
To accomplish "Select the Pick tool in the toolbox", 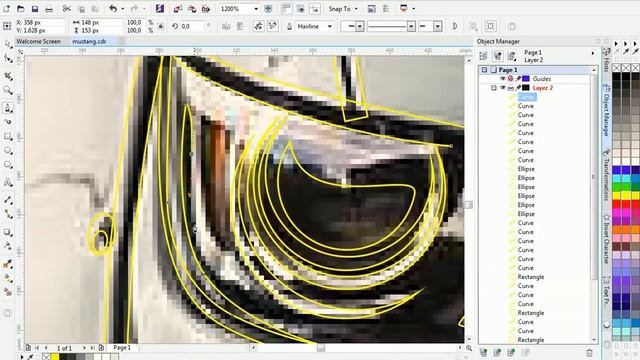I will tap(8, 44).
